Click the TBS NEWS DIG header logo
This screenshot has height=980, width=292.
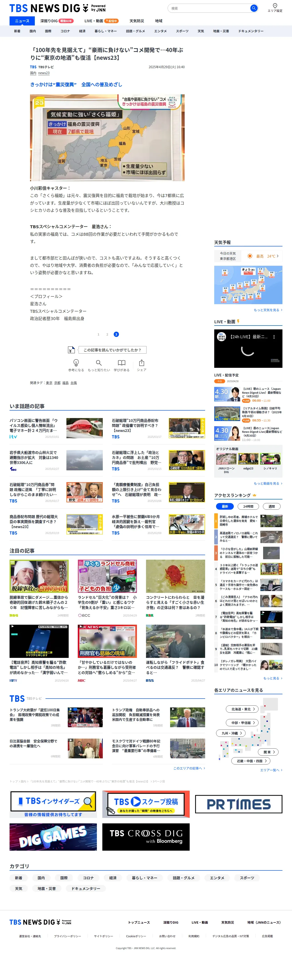pyautogui.click(x=57, y=8)
